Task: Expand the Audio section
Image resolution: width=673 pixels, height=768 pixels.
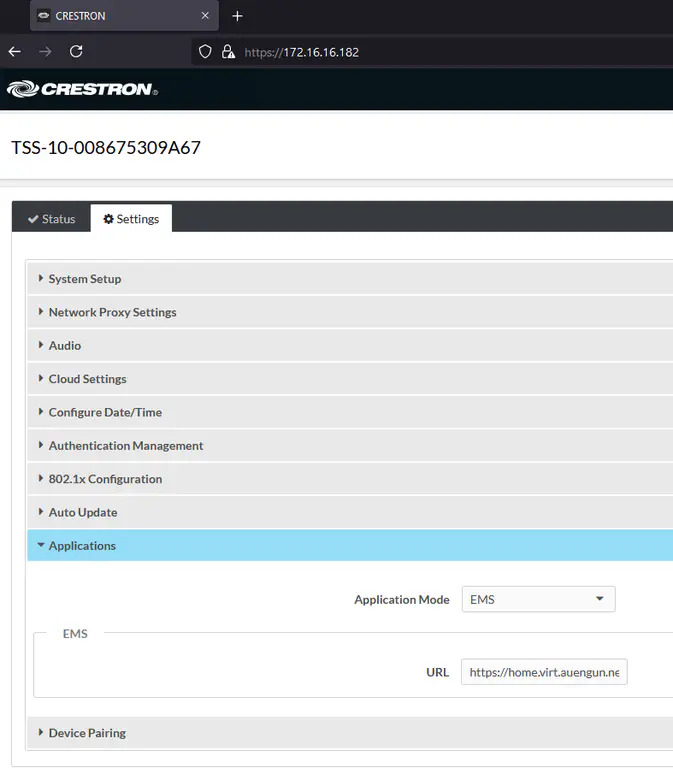Action: click(350, 345)
